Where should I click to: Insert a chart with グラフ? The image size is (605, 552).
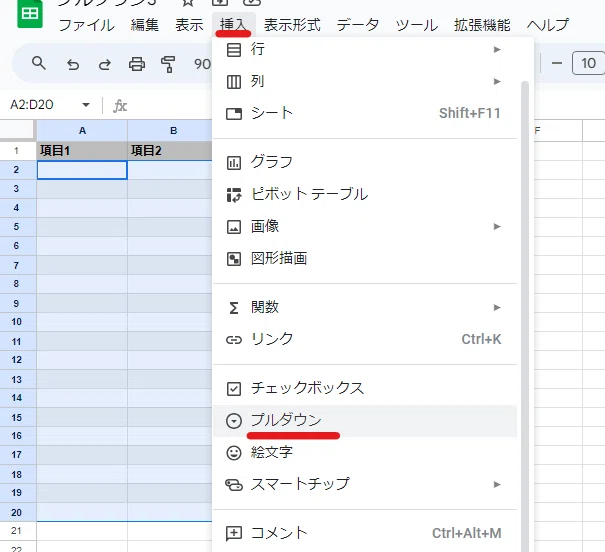(x=365, y=162)
